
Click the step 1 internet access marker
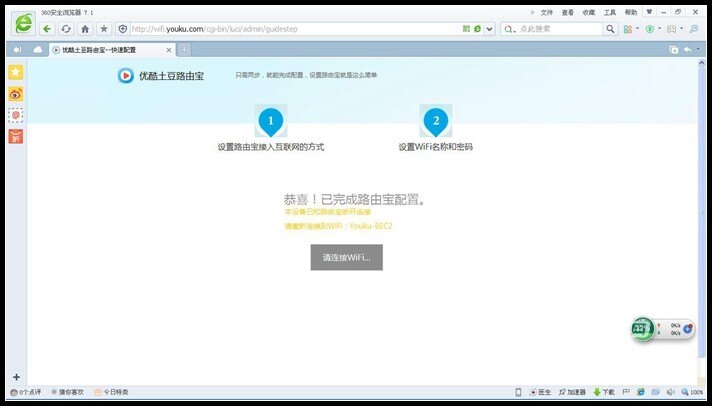pyautogui.click(x=270, y=122)
